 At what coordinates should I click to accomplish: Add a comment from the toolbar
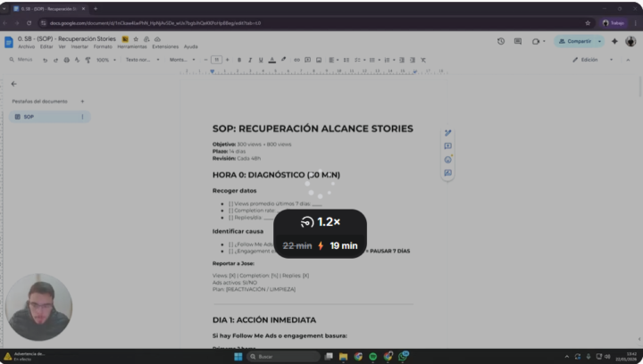pyautogui.click(x=307, y=60)
